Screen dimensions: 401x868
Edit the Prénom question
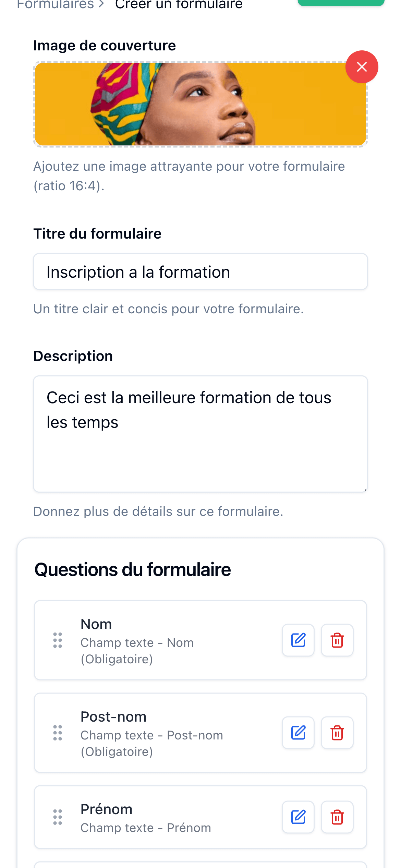298,817
